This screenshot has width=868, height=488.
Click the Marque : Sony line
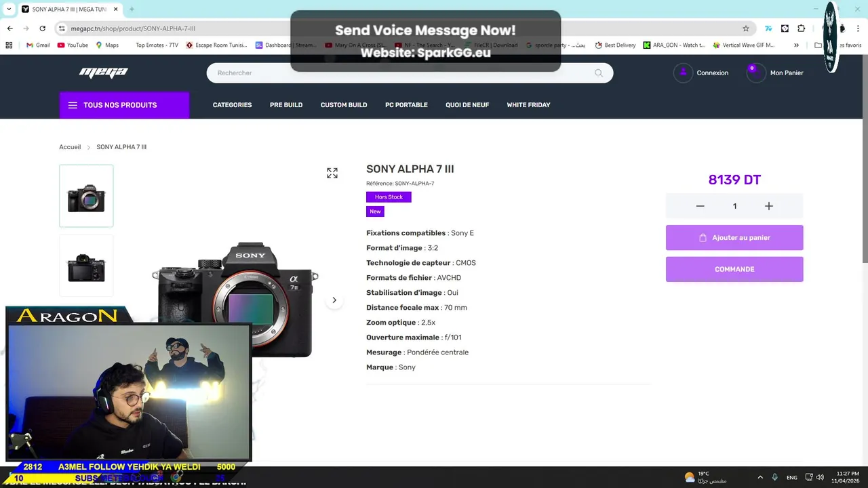point(391,367)
